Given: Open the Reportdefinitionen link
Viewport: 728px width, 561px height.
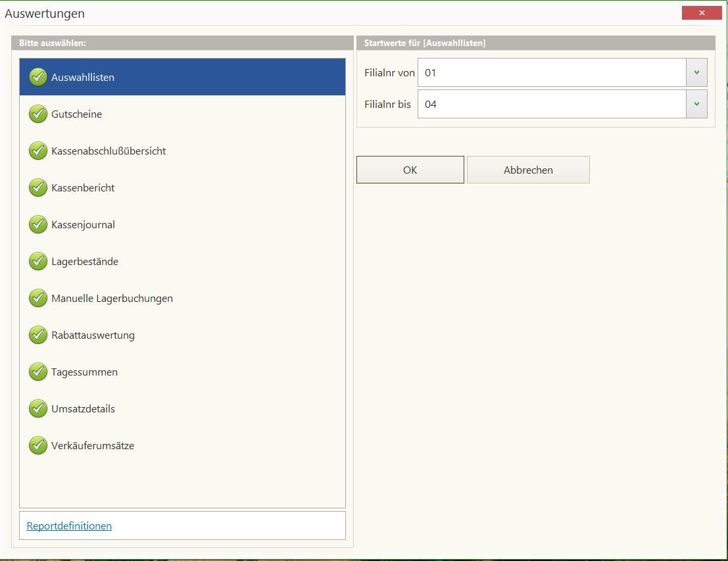Looking at the screenshot, I should coord(69,525).
